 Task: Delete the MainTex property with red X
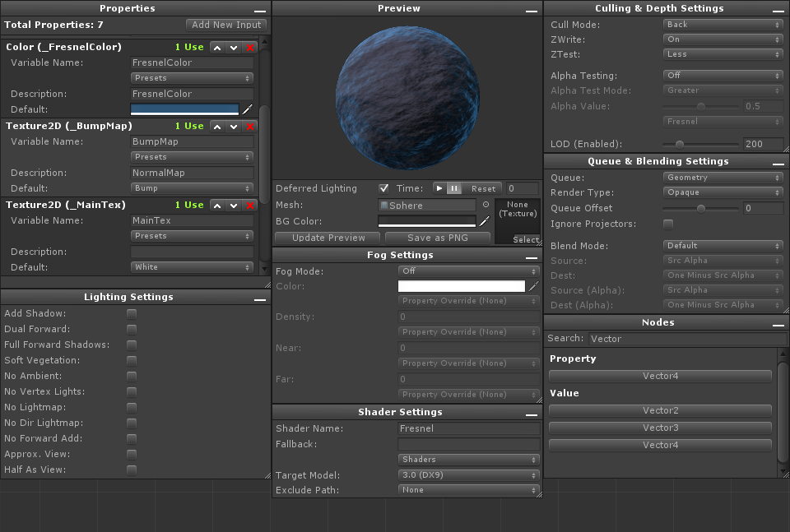point(250,206)
